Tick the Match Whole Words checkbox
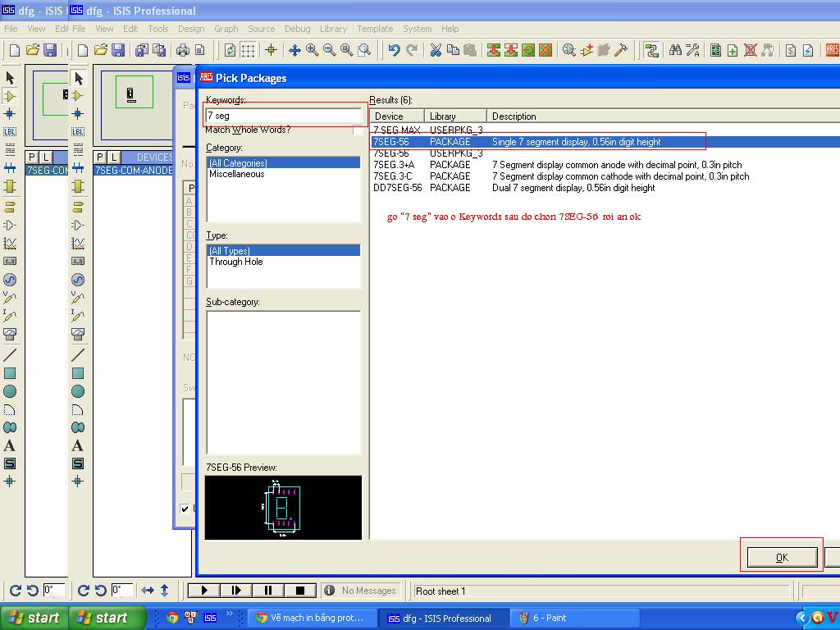Image resolution: width=840 pixels, height=630 pixels. (358, 130)
